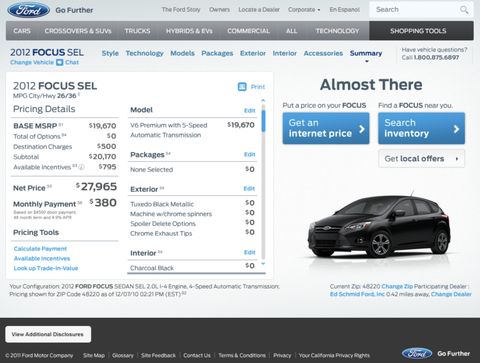The height and width of the screenshot is (363, 480).
Task: Edit the Exterior section
Action: click(x=249, y=189)
